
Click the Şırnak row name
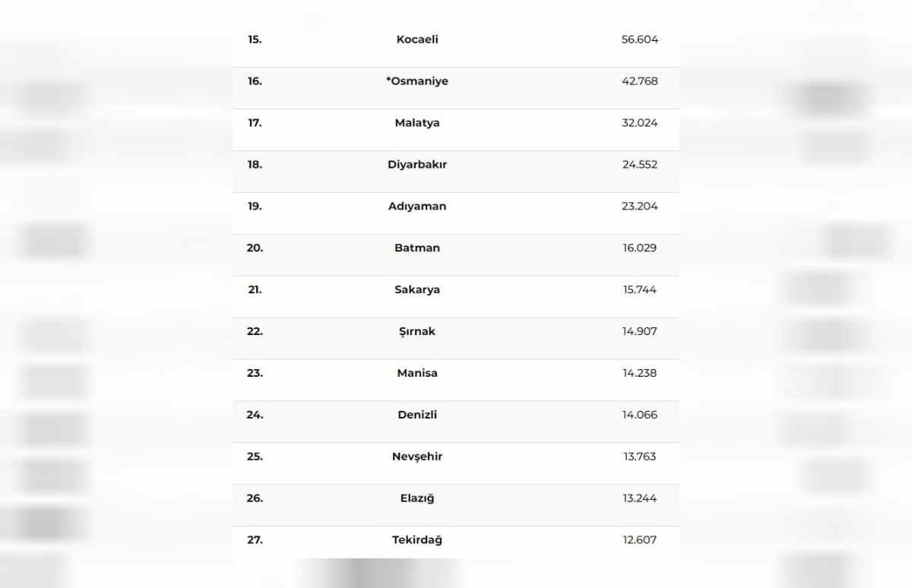coord(417,332)
